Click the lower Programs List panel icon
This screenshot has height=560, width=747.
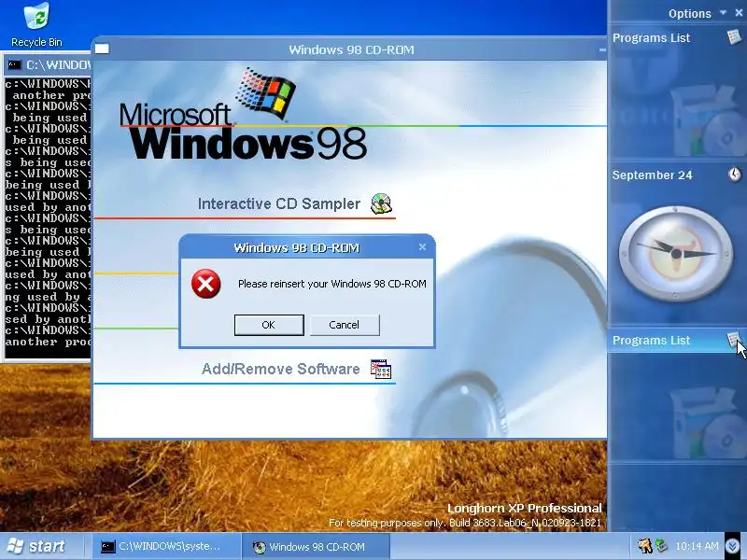(x=734, y=340)
